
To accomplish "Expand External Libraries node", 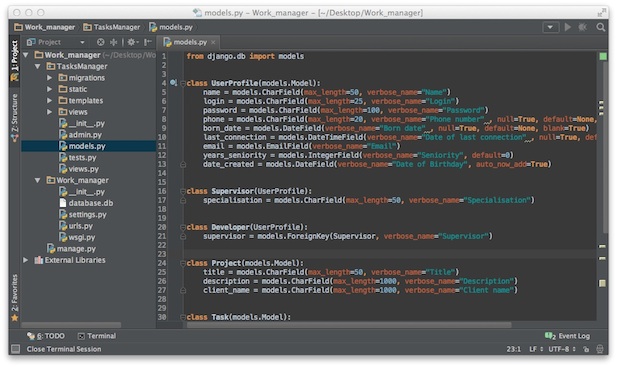I will [26, 260].
